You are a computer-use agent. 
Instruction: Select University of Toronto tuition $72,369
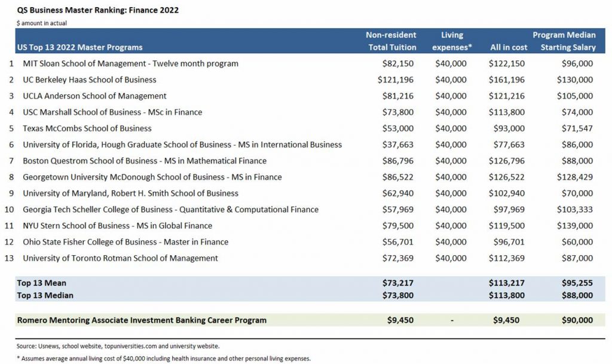[x=397, y=258]
